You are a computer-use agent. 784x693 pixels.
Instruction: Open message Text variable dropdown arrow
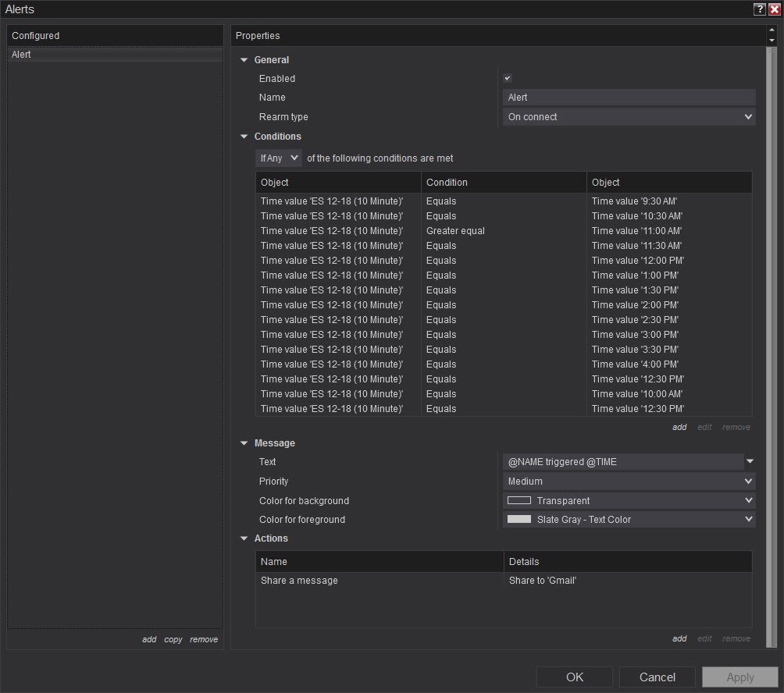(x=750, y=462)
